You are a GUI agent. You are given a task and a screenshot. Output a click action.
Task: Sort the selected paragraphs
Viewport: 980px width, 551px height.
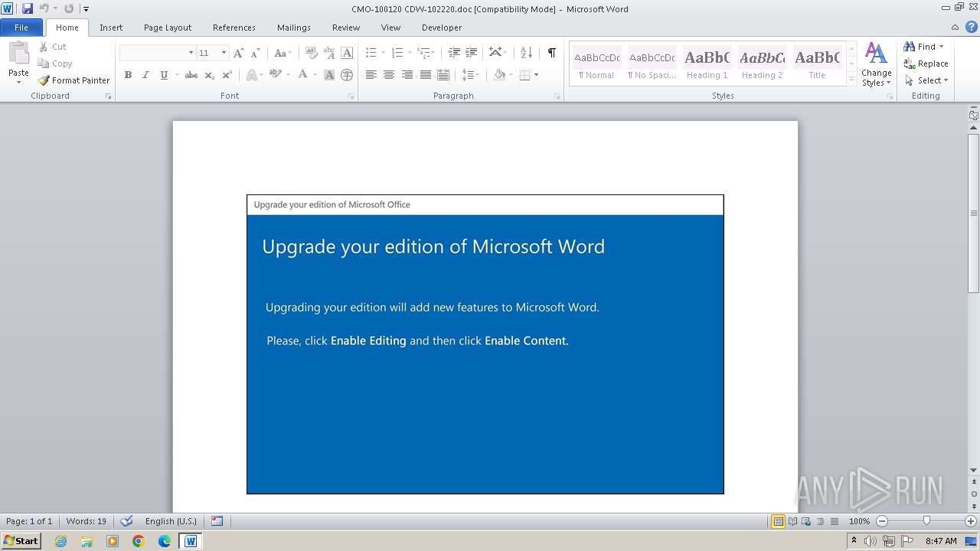[526, 53]
